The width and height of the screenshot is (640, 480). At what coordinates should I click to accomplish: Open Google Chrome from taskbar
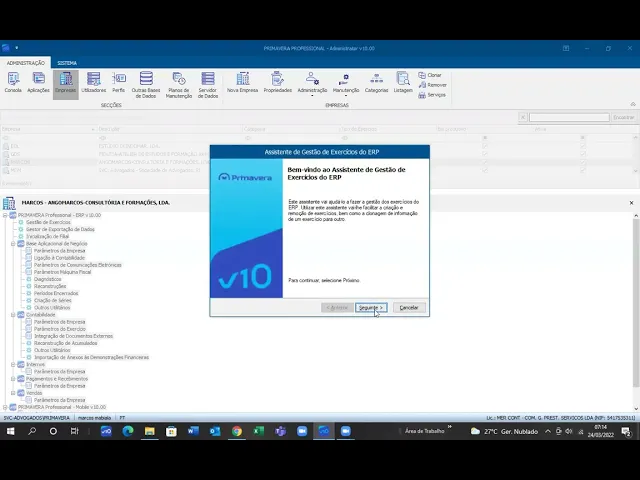tap(237, 431)
